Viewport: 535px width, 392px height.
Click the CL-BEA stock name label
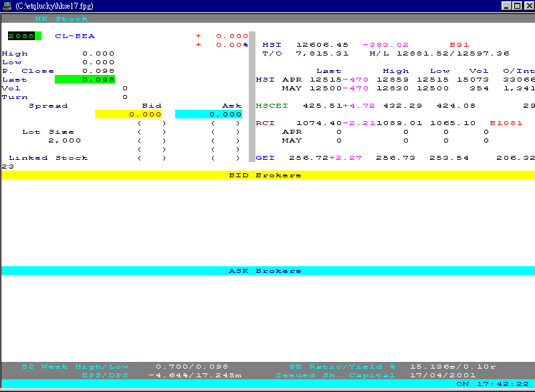click(74, 35)
